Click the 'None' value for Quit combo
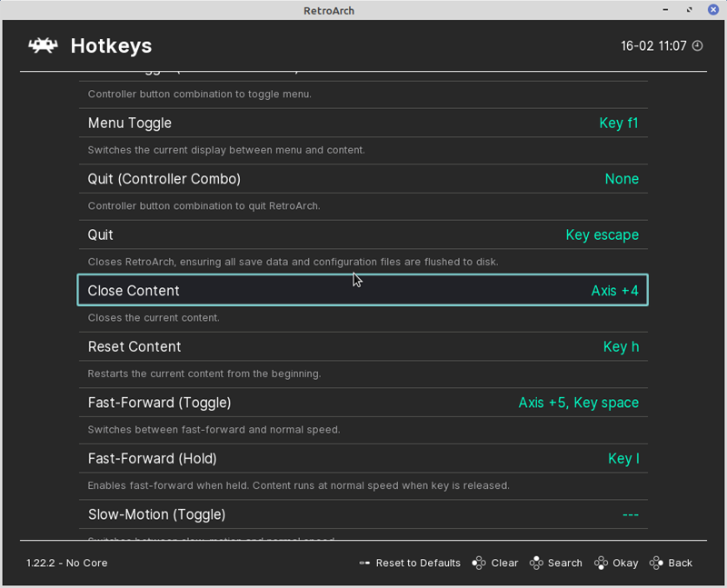Screen dimensions: 727x588 [x=622, y=179]
